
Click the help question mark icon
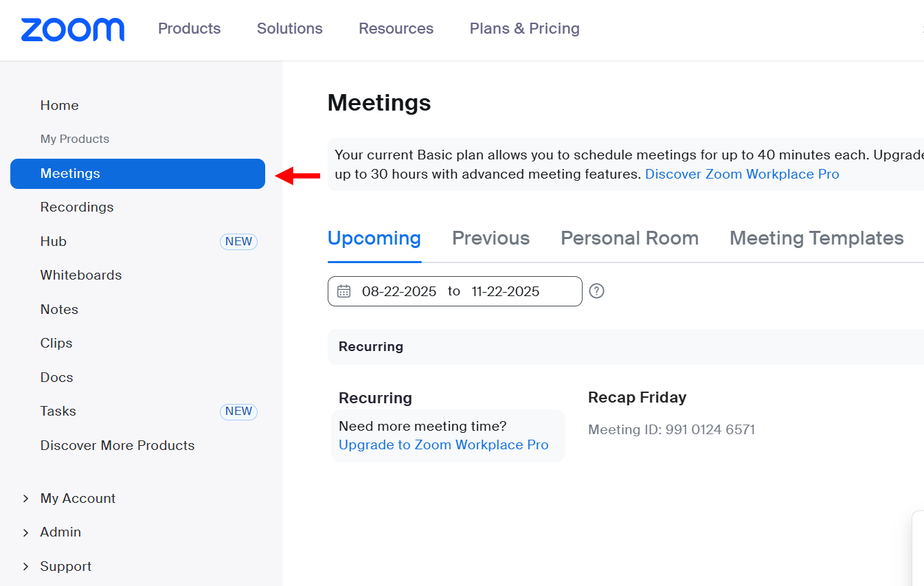click(x=596, y=291)
